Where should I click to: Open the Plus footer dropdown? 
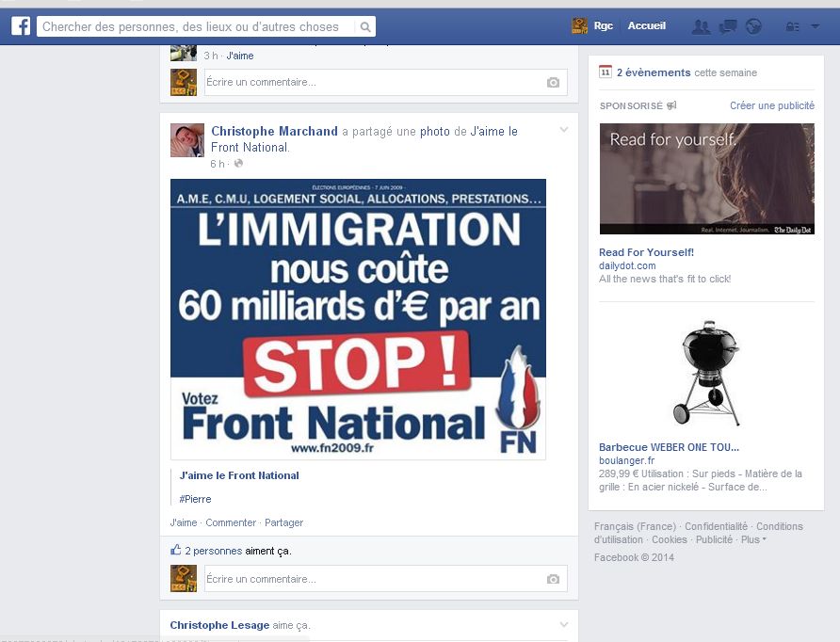[753, 539]
